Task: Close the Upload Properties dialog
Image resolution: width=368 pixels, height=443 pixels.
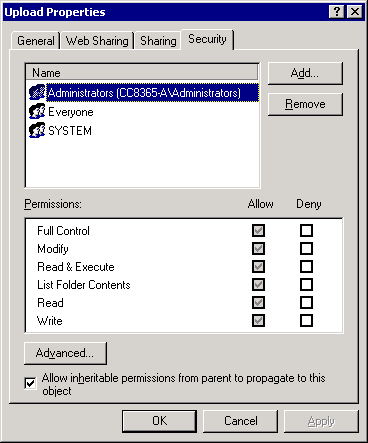Action: tap(355, 12)
